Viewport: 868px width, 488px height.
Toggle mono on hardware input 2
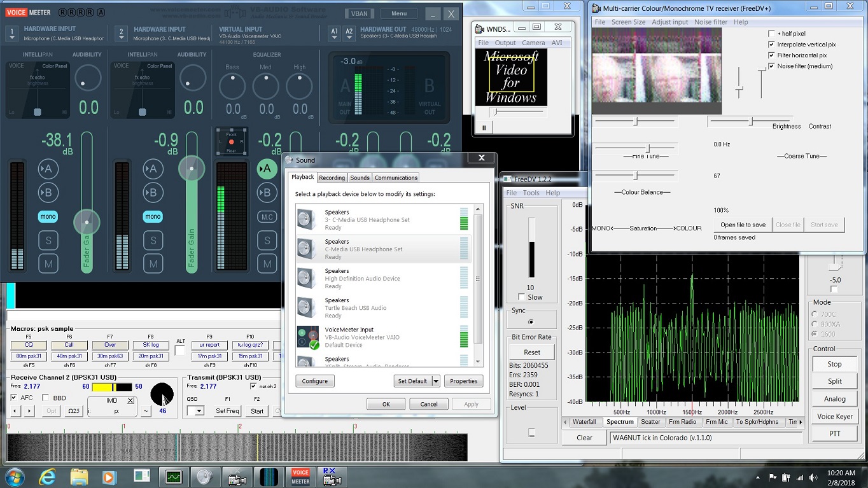(153, 217)
